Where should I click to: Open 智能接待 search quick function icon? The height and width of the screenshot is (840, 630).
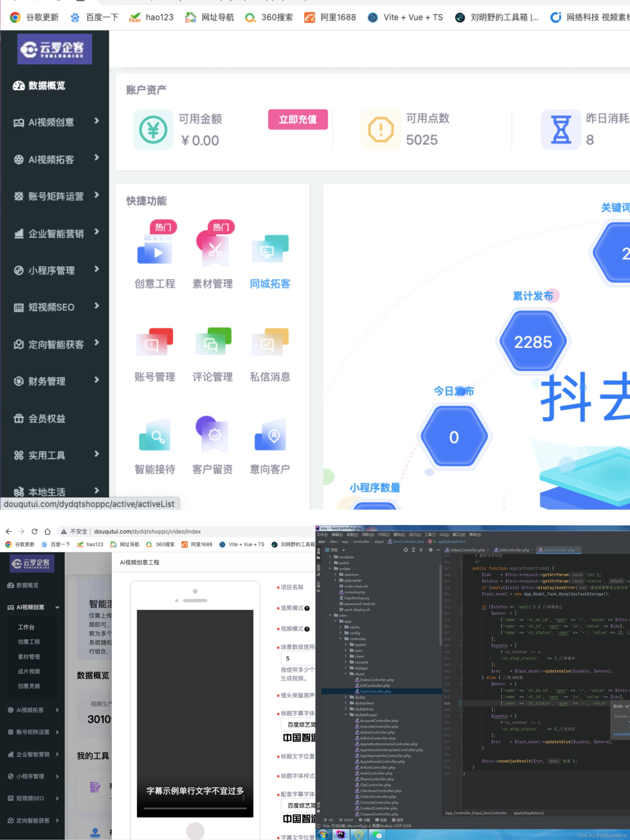(155, 435)
